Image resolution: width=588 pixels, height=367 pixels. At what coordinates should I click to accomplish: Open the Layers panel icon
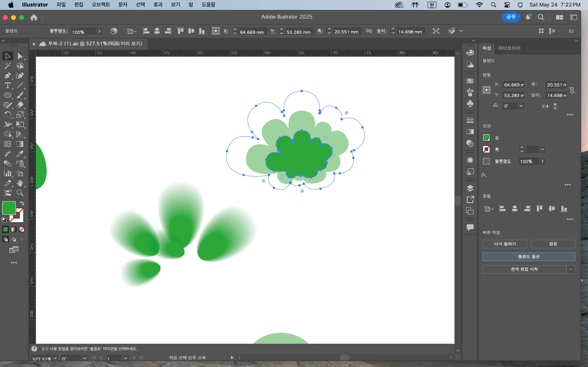click(470, 188)
